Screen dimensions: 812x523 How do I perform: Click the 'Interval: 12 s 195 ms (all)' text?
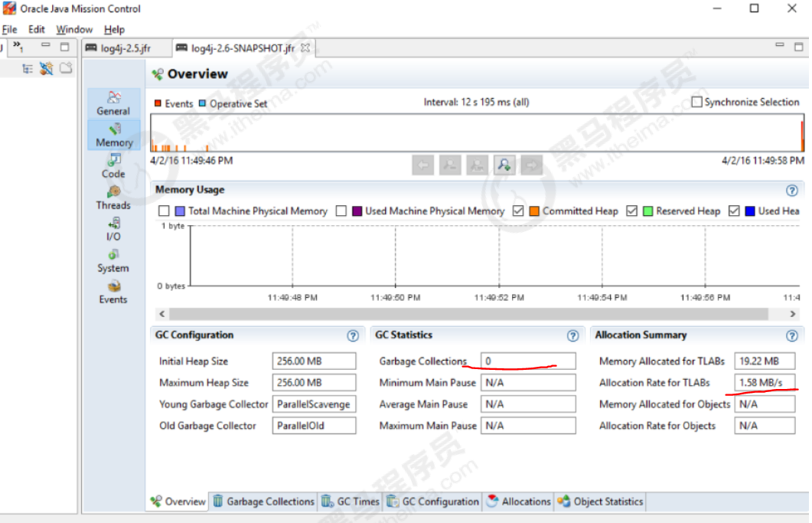477,102
